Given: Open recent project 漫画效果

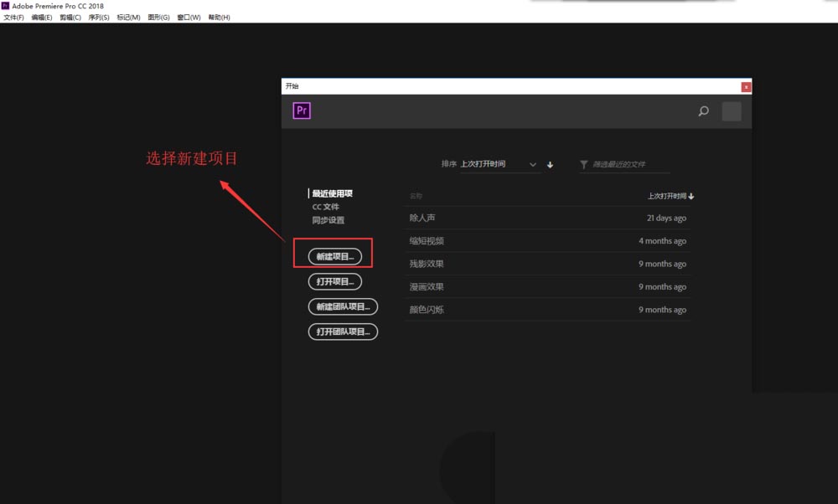Looking at the screenshot, I should pyautogui.click(x=548, y=286).
